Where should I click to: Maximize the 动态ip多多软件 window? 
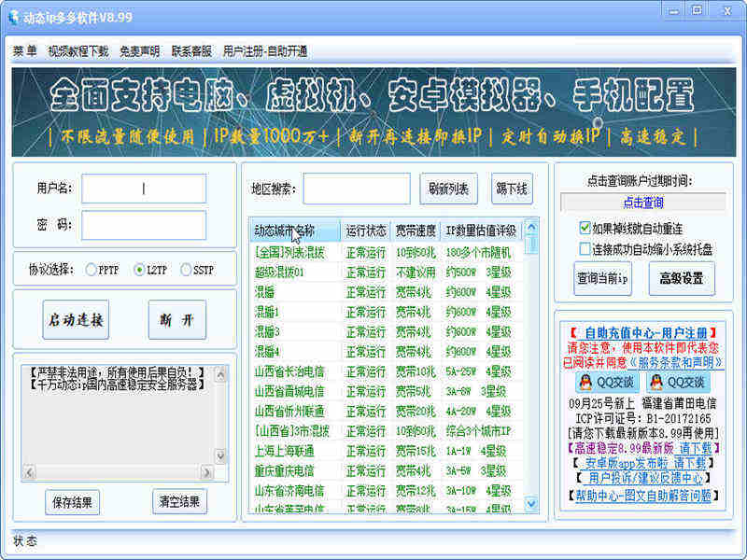point(697,10)
